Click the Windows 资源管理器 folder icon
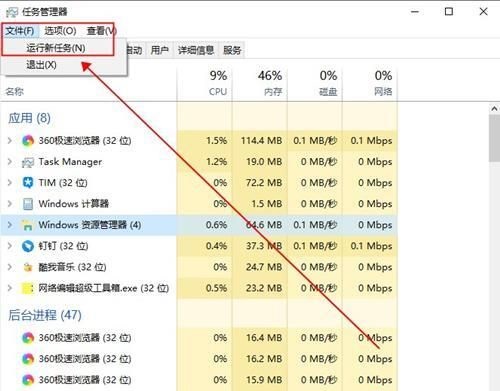Screen dimensions: 500x391 27,225
